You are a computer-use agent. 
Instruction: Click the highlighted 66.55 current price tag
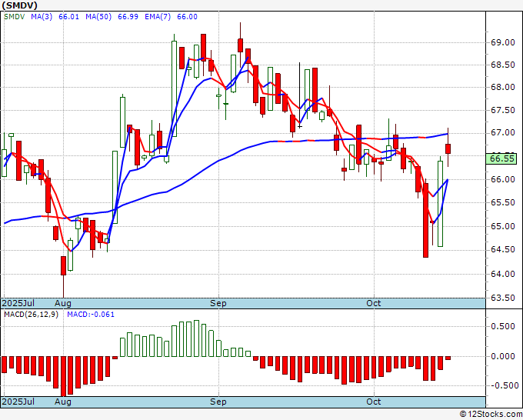(503, 158)
